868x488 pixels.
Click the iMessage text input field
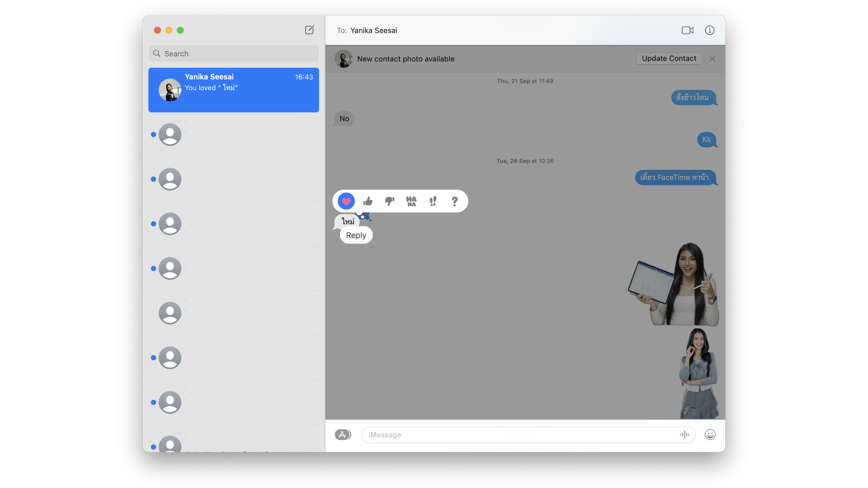pos(520,435)
